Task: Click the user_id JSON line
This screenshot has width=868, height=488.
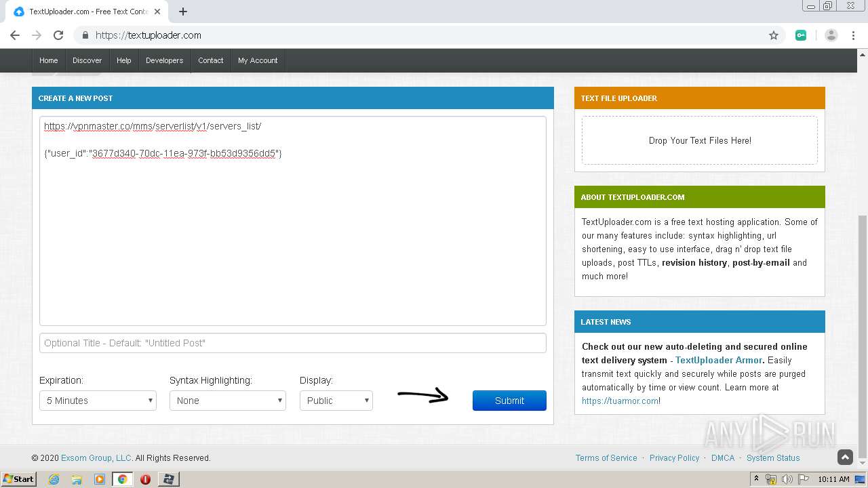Action: tap(163, 153)
